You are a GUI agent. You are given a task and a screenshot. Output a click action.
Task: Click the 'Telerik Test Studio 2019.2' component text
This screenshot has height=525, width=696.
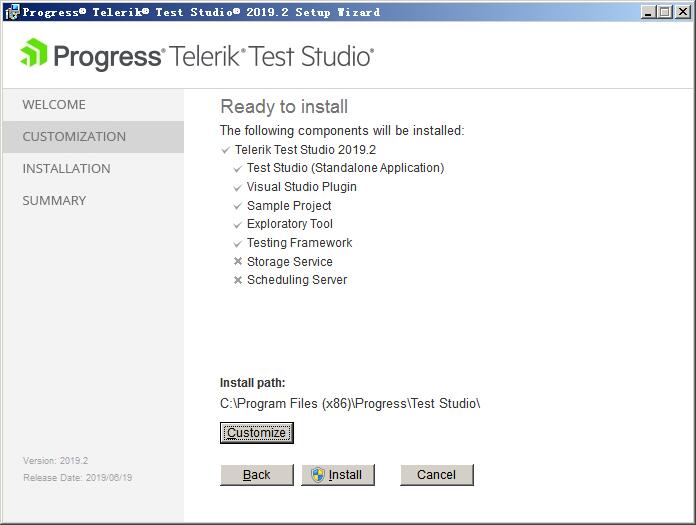[x=305, y=150]
